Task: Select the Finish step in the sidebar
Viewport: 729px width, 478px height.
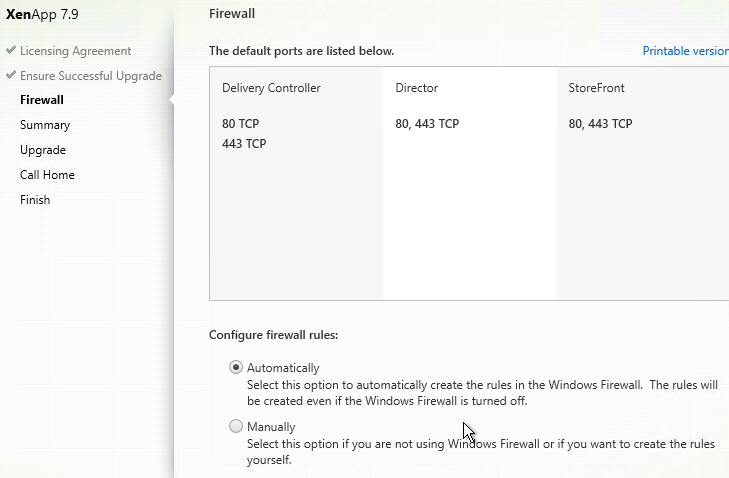Action: pyautogui.click(x=35, y=200)
